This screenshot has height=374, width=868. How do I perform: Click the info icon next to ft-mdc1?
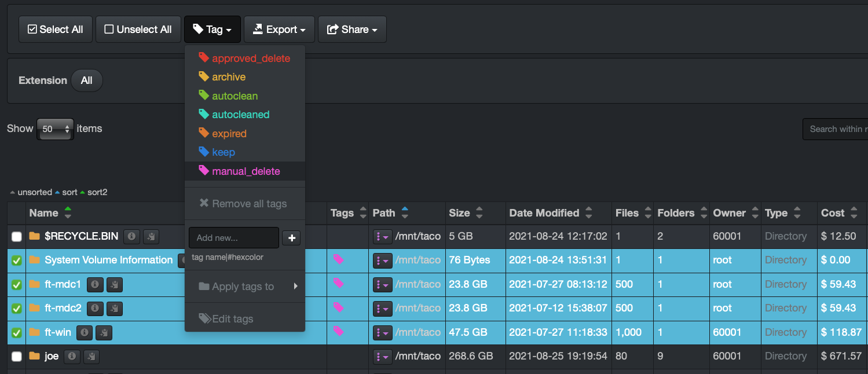(x=95, y=284)
